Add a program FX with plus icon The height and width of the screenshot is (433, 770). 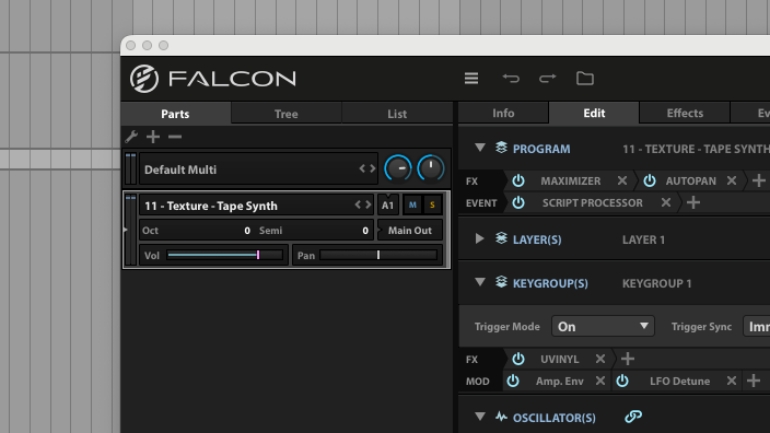click(759, 181)
